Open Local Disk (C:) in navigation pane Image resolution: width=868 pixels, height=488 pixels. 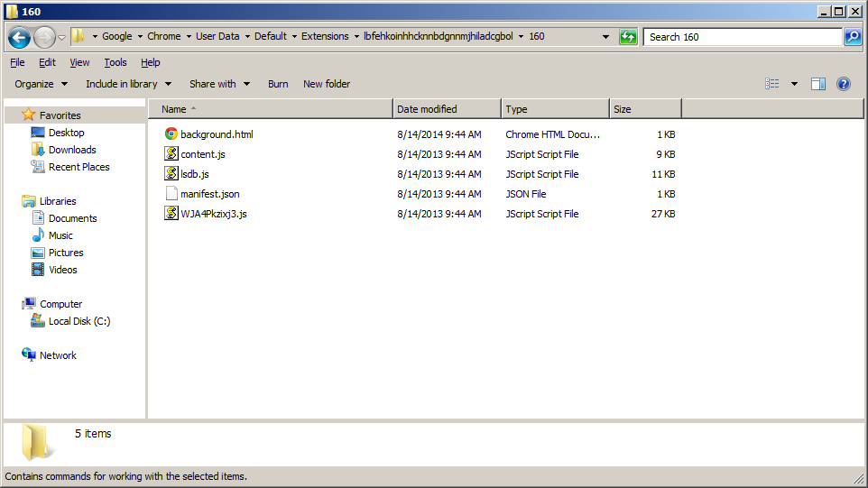[x=79, y=321]
